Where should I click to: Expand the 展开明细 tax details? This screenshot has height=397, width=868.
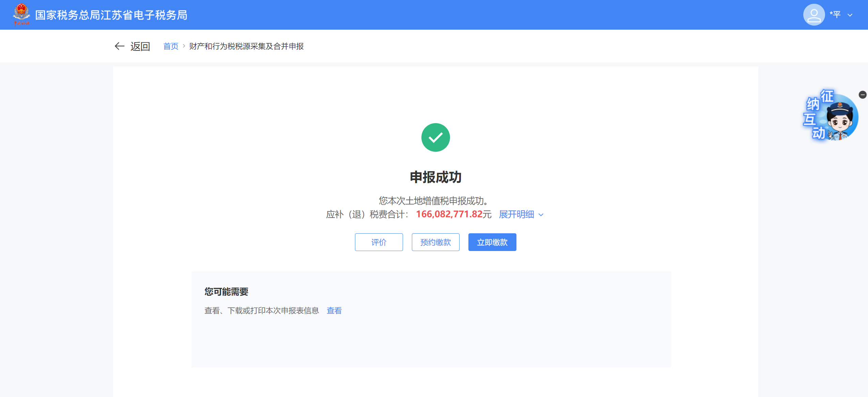[x=516, y=214]
